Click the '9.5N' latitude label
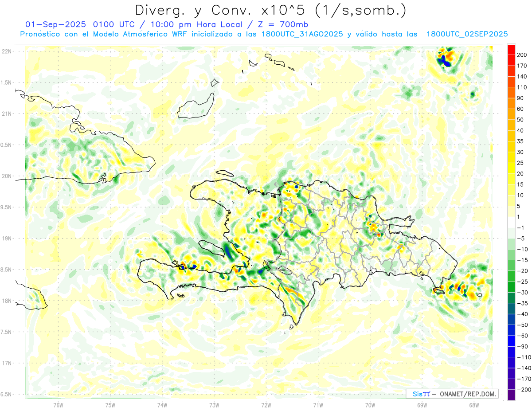Viewport: 532px width, 411px height. (6, 207)
